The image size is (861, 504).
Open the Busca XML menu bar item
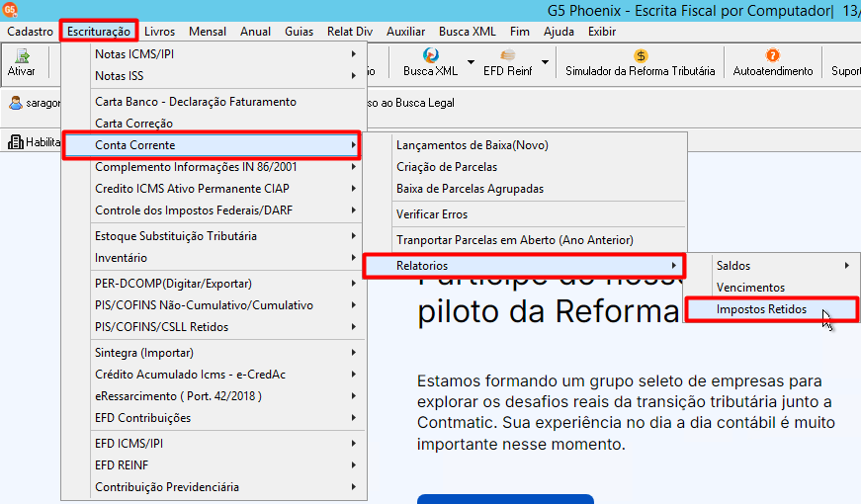pyautogui.click(x=468, y=32)
